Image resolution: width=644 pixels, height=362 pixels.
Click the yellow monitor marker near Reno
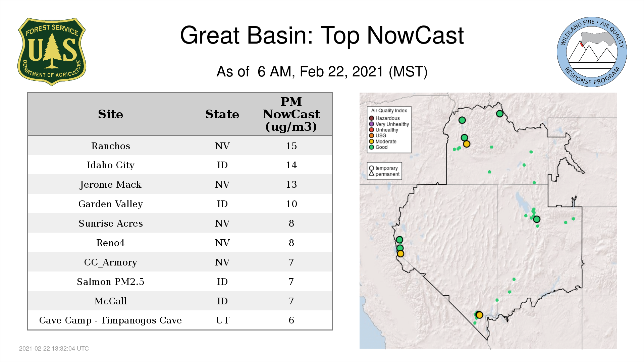tap(400, 254)
